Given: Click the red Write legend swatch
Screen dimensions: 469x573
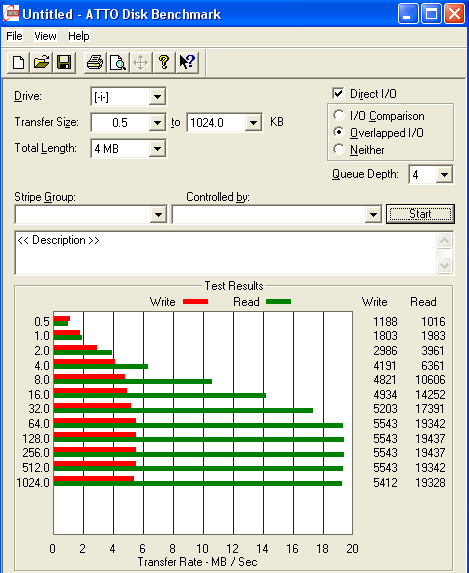Looking at the screenshot, I should (196, 301).
